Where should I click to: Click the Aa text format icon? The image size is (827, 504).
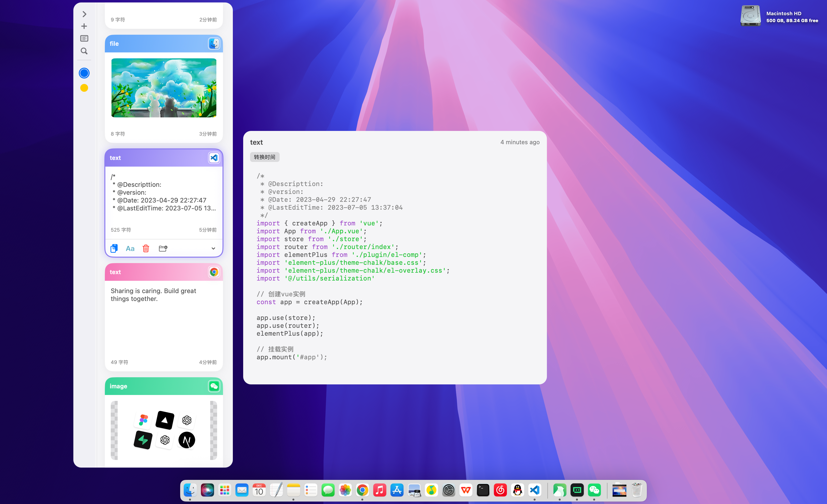coord(130,248)
